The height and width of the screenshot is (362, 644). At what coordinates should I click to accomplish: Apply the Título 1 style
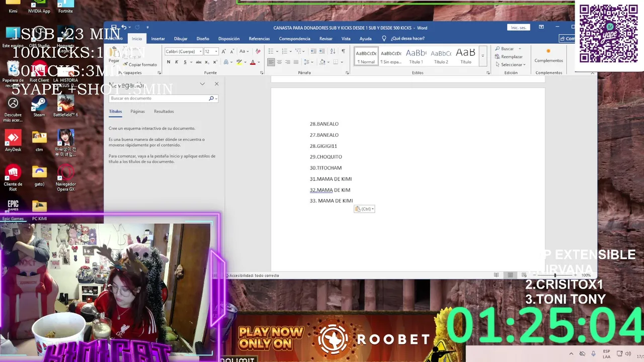tap(416, 56)
